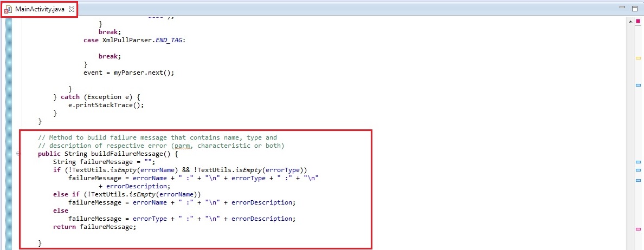Viewport: 644px width, 250px height.
Task: Minimize the editor pane
Action: pos(623,8)
